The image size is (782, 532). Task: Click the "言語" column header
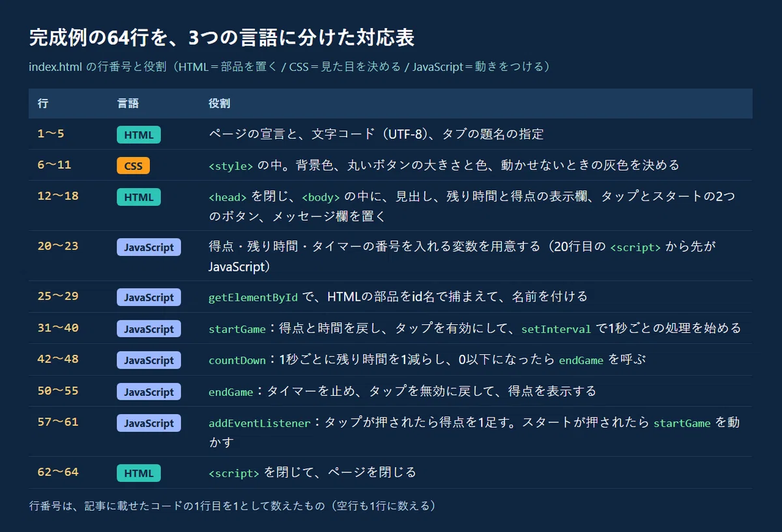[128, 104]
